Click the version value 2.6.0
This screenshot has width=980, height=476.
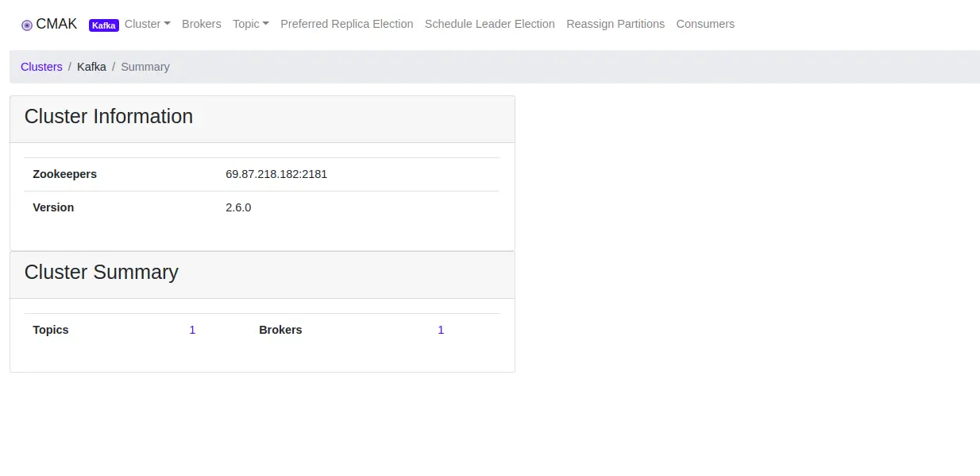point(238,207)
